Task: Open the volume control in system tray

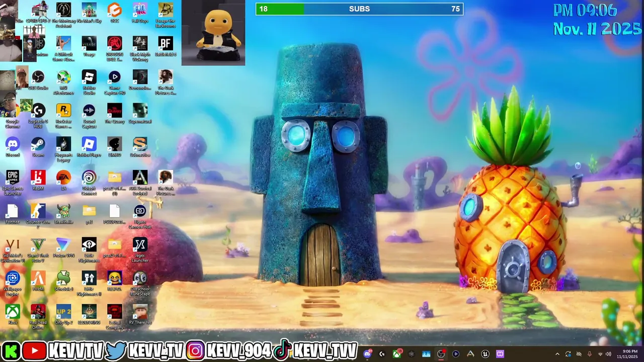Action: point(608,354)
